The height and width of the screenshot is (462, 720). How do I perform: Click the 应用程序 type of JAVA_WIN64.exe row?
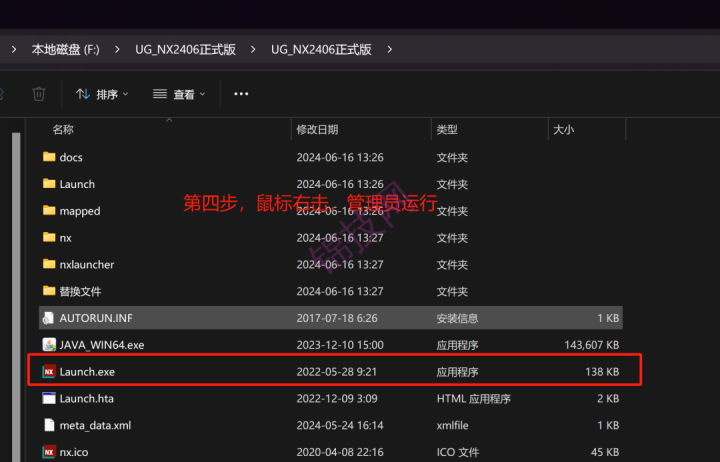coord(457,345)
